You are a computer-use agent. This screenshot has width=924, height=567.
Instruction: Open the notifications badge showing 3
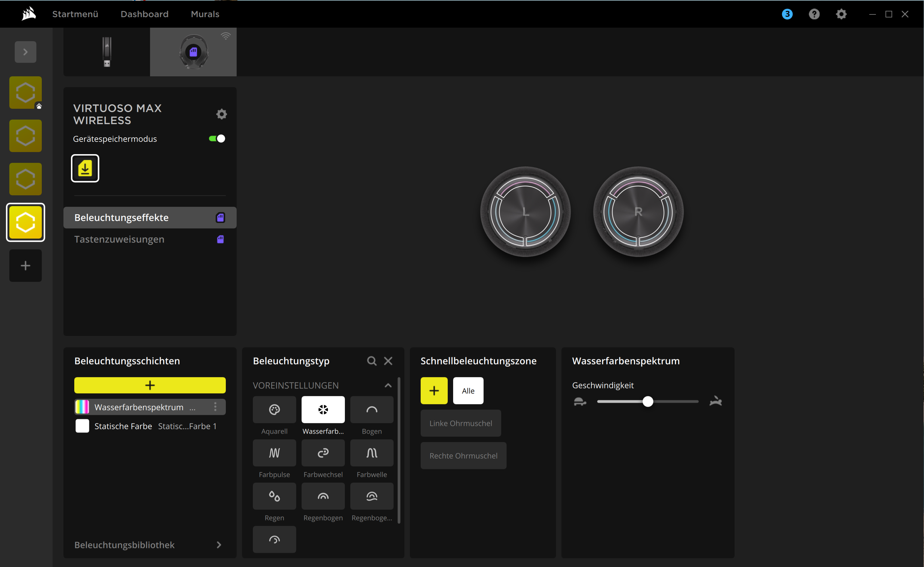(787, 14)
